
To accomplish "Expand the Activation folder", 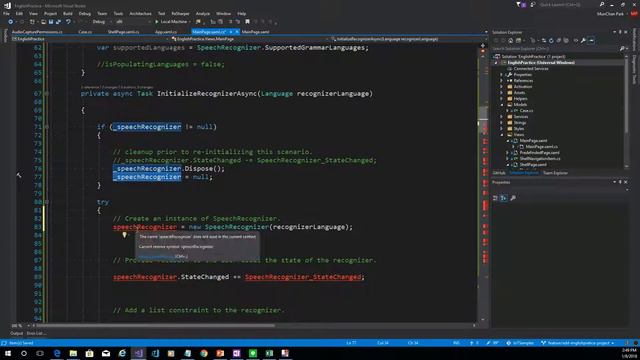I will click(x=501, y=87).
